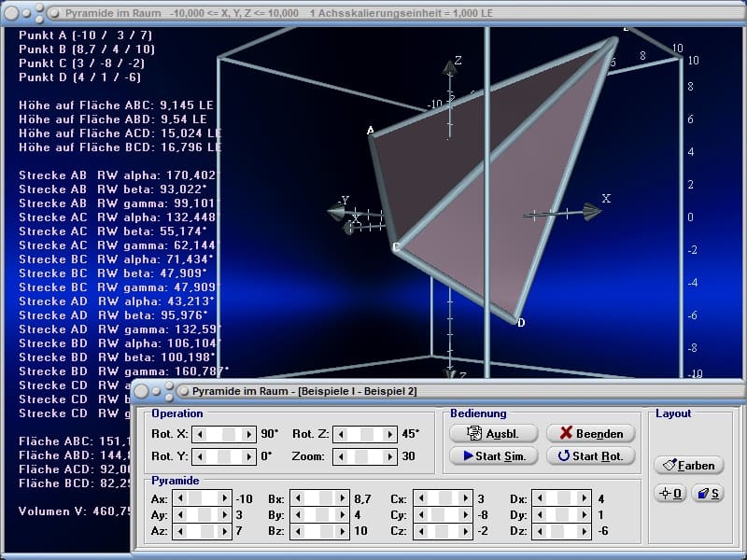Decrease Rot. Y with left arrow

tap(200, 456)
